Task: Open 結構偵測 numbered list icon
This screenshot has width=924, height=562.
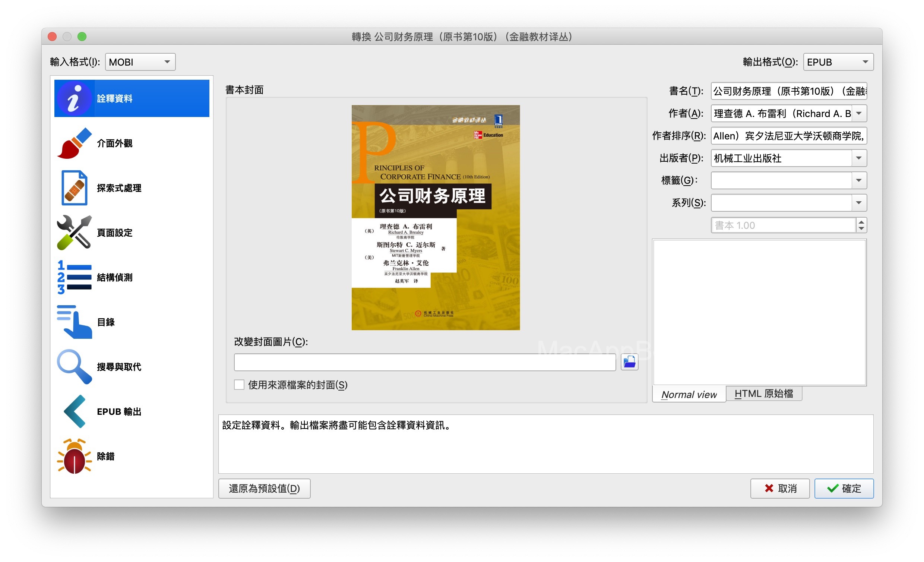Action: pyautogui.click(x=74, y=277)
